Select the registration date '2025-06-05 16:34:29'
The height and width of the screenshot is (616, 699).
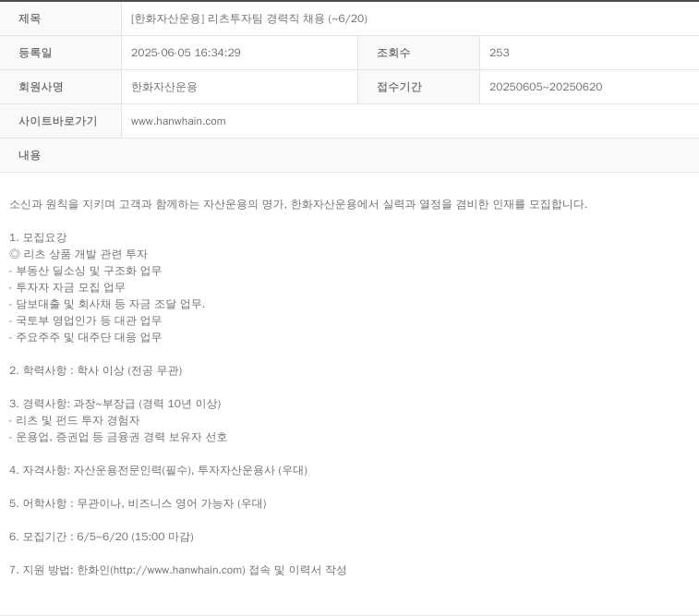pyautogui.click(x=186, y=53)
